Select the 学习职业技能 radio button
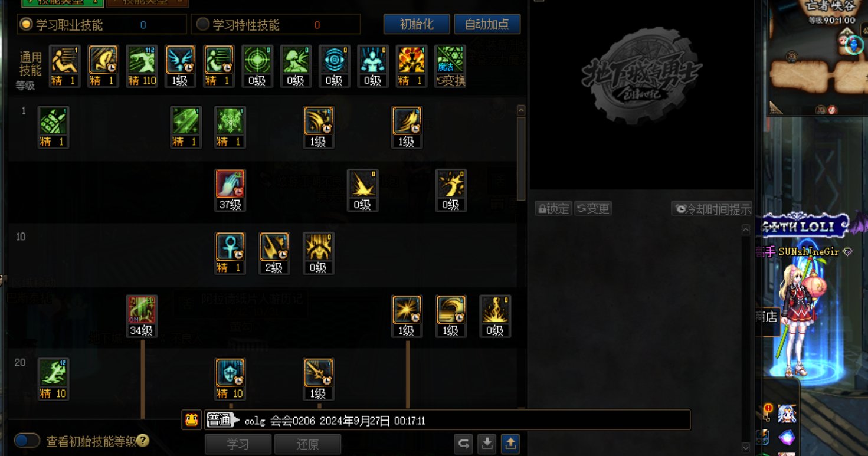868x456 pixels. point(25,24)
